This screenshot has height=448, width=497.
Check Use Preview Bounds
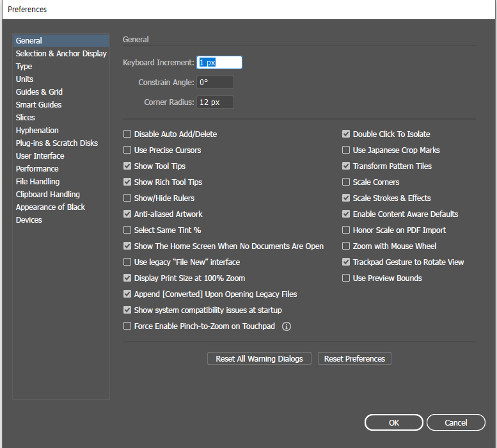[x=346, y=278]
